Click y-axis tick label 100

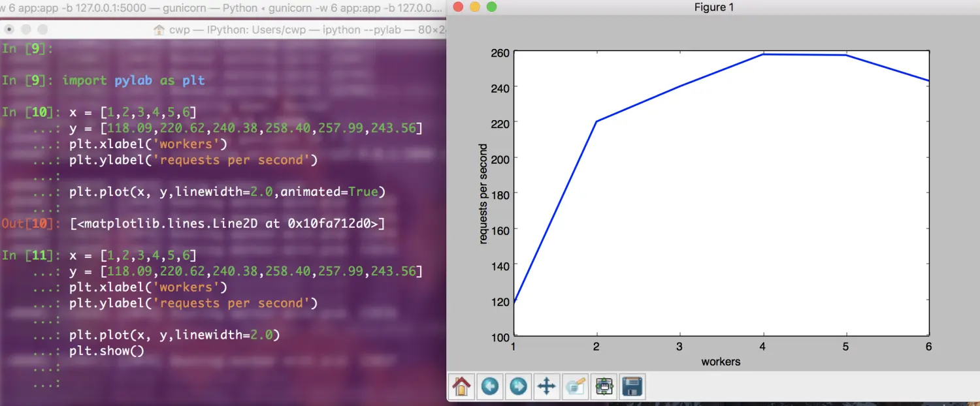click(502, 337)
